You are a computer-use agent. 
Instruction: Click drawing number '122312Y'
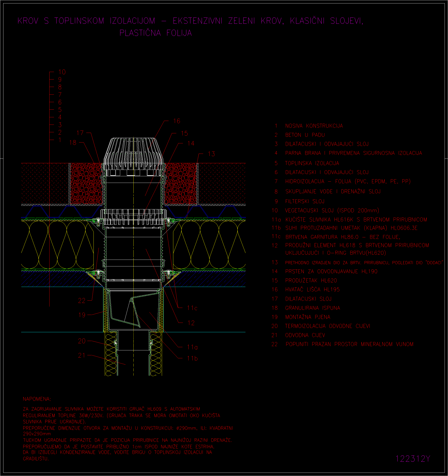pyautogui.click(x=413, y=459)
